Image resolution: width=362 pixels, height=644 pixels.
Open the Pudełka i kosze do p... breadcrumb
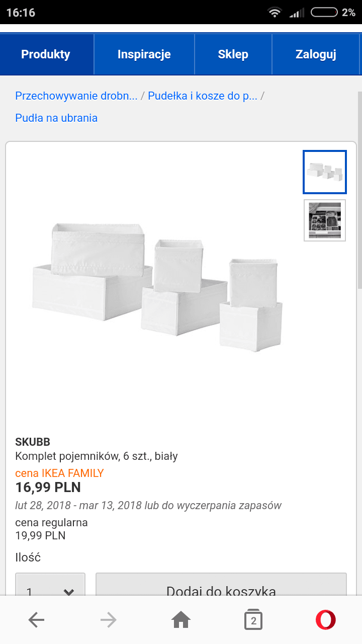tap(203, 96)
